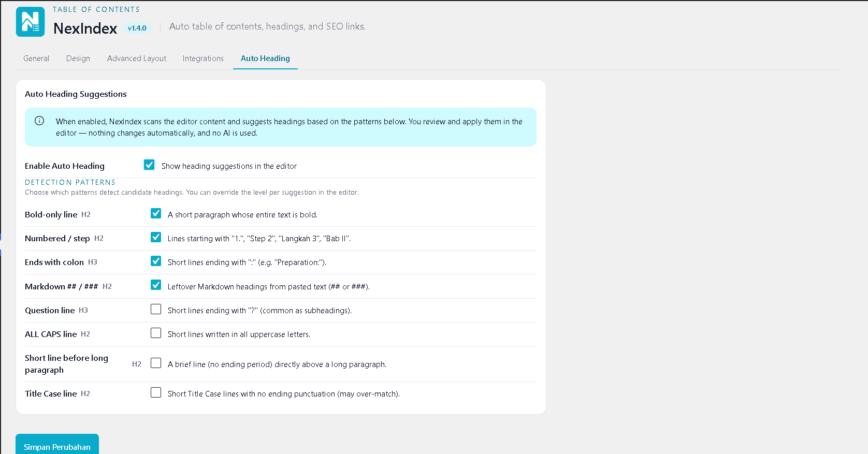Enable the Question line pattern
868x454 pixels.
click(156, 309)
